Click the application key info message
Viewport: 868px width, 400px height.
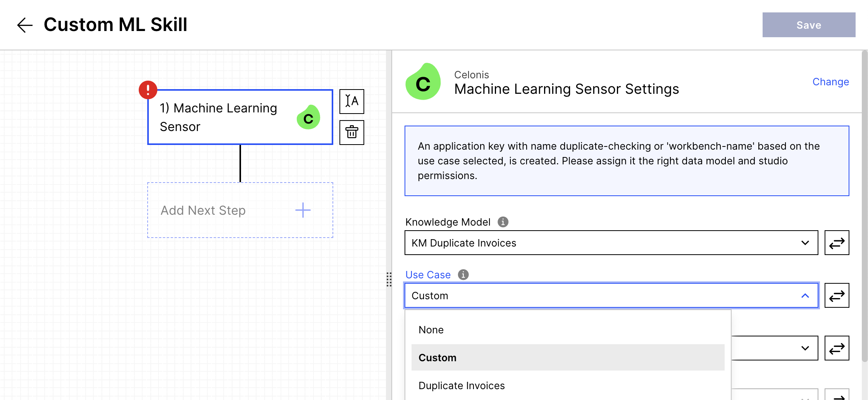point(627,161)
